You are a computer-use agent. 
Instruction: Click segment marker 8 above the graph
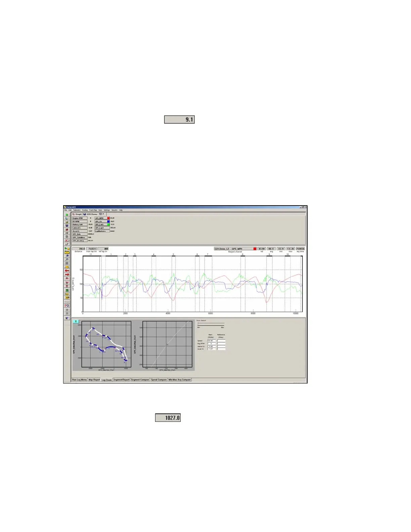[x=242, y=255]
